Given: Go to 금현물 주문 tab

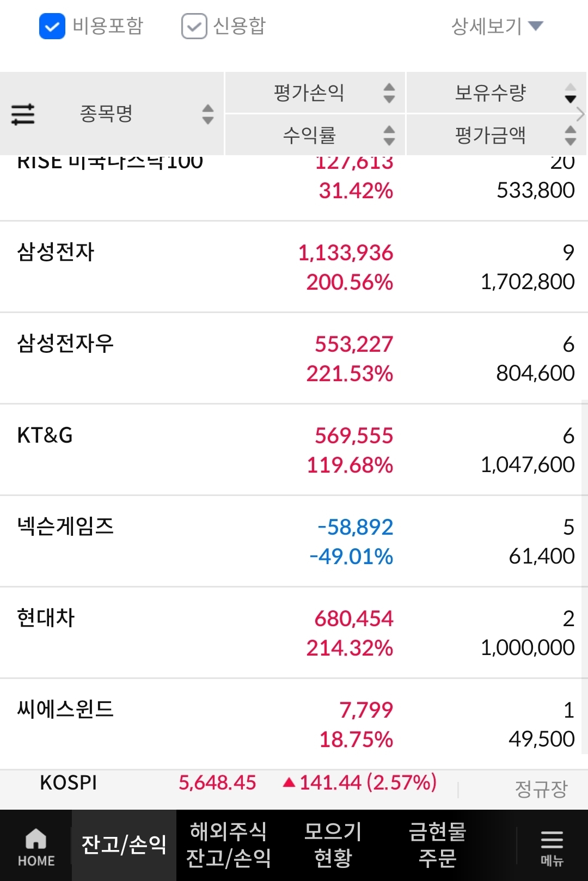Looking at the screenshot, I should [x=438, y=845].
